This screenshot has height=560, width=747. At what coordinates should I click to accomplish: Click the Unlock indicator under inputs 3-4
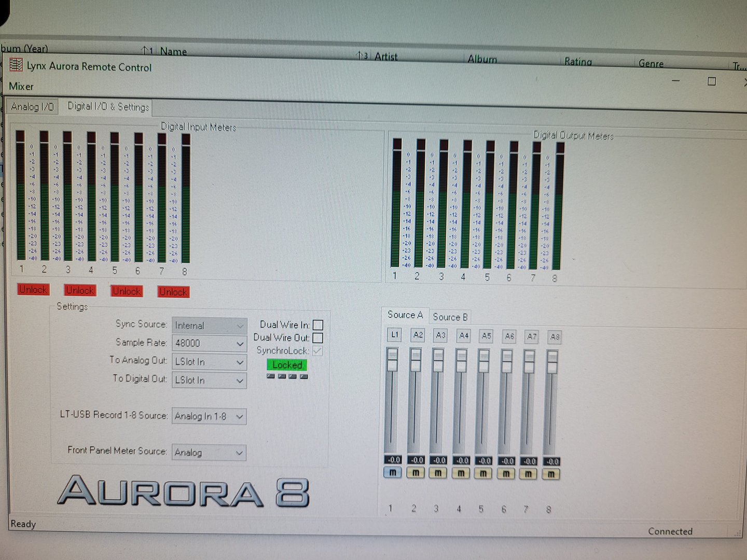(80, 290)
